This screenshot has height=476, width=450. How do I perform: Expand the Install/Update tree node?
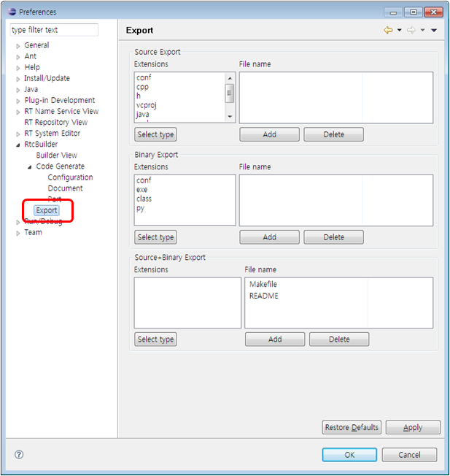click(18, 79)
